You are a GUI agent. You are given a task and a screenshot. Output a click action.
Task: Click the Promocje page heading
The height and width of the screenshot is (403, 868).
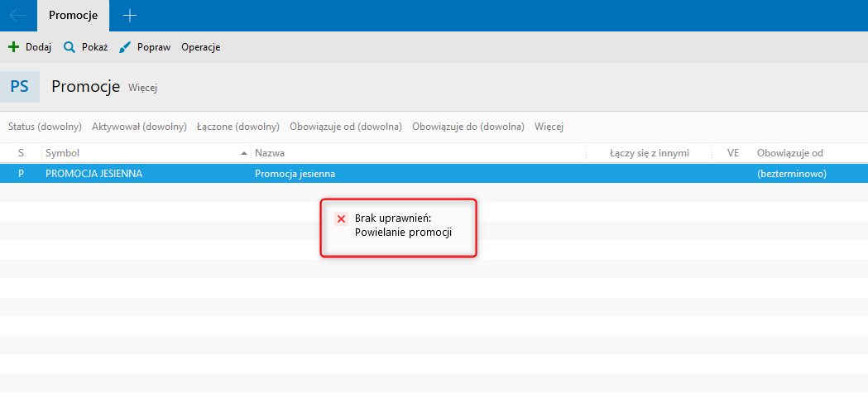tap(86, 86)
